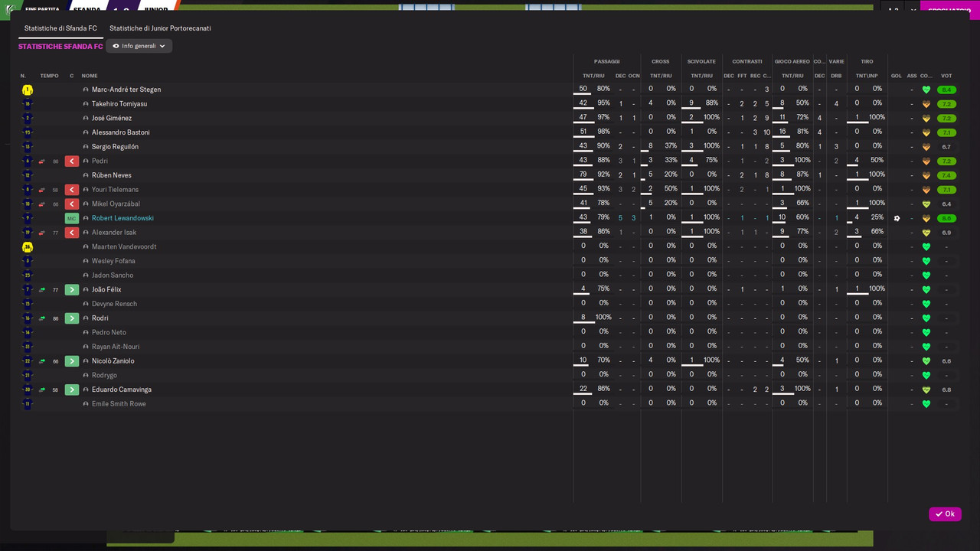980x551 pixels.
Task: Open Statistiche di Junior Portorecanati tab
Action: [160, 28]
